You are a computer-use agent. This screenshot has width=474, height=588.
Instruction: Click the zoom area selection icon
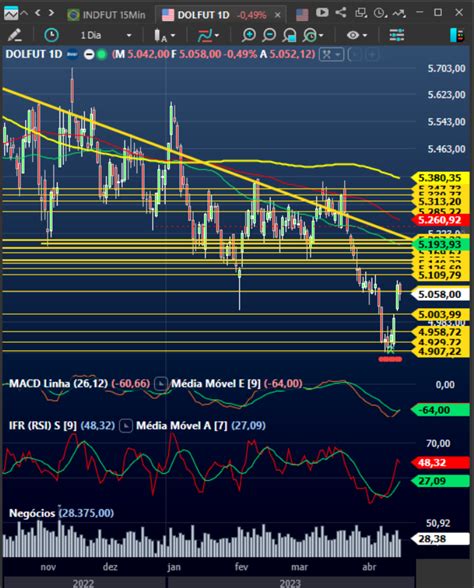290,35
